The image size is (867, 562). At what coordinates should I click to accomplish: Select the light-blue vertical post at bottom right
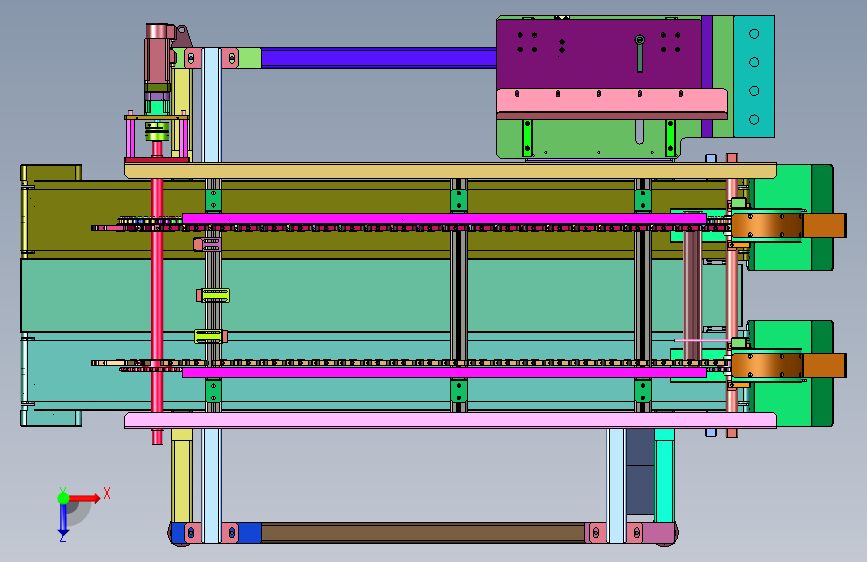(616, 486)
